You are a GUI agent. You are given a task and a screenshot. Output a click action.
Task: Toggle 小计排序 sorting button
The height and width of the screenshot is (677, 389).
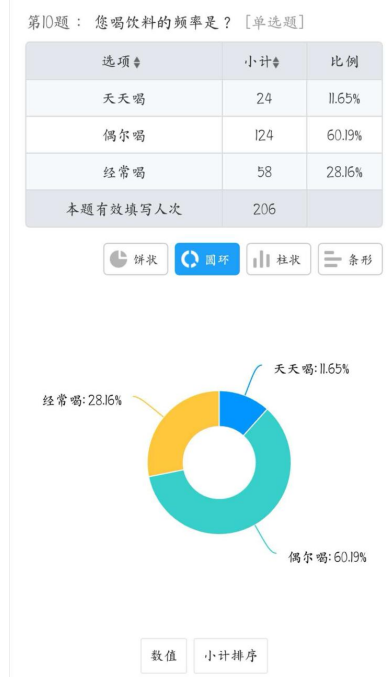coord(231,655)
